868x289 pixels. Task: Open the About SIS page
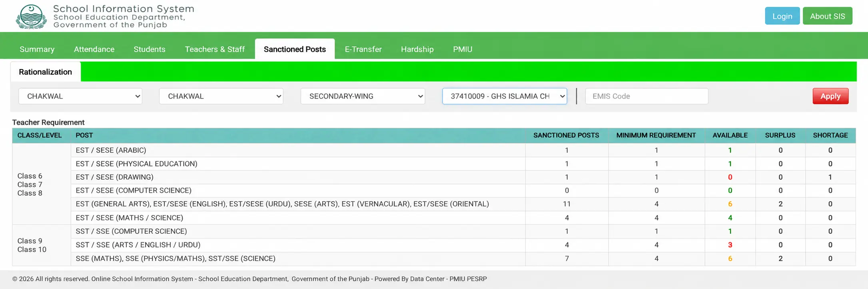827,16
